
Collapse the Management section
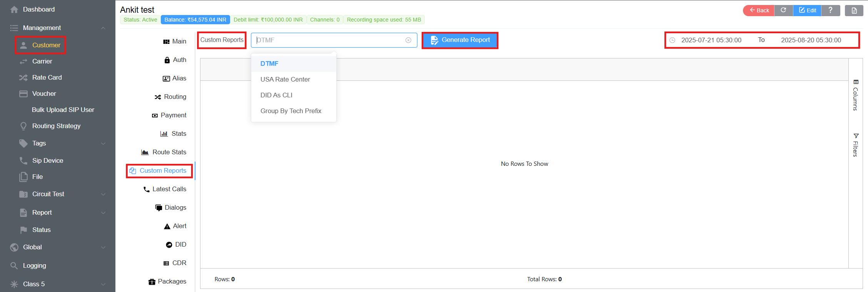(x=103, y=28)
